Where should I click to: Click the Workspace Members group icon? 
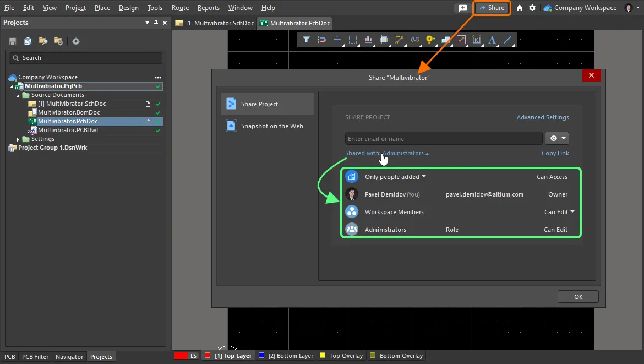point(352,212)
